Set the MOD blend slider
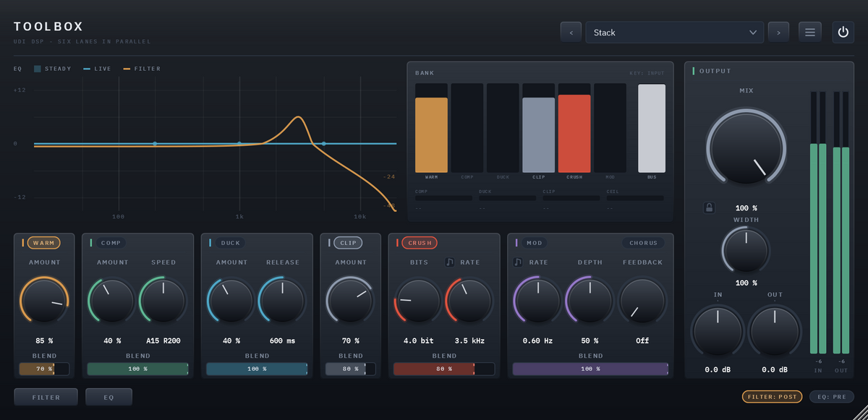Viewport: 868px width, 420px height. click(590, 369)
